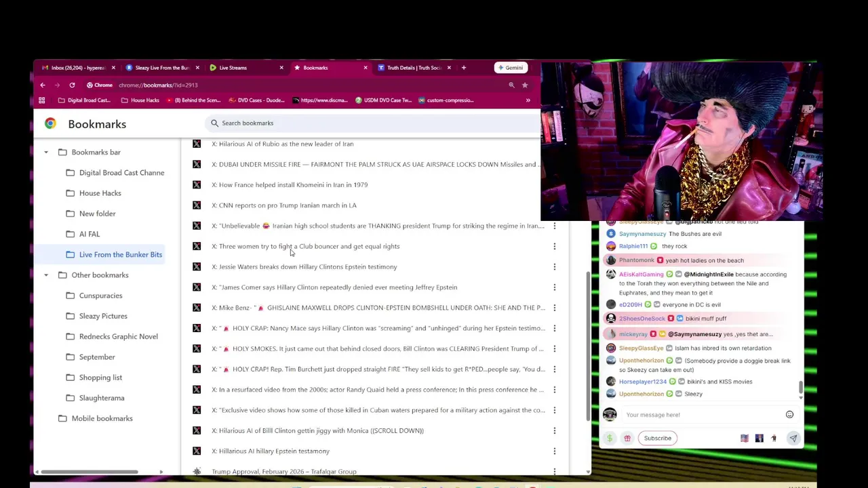Click the bookmark star in address bar
This screenshot has height=488, width=868.
click(525, 85)
